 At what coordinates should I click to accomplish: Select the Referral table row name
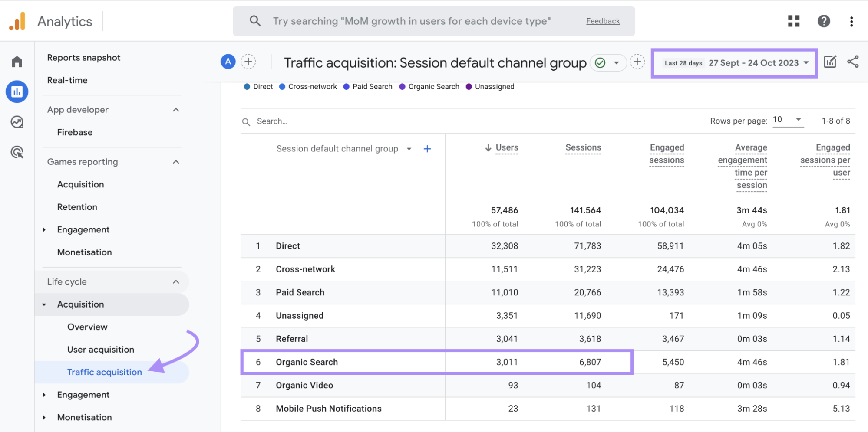tap(292, 339)
